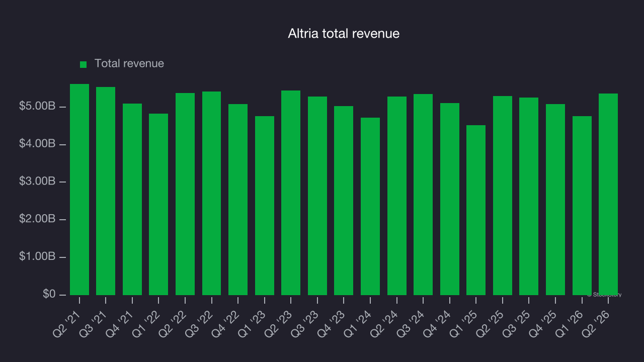The image size is (644, 362).
Task: Select the Q2 '26 revenue bar
Action: [x=608, y=194]
